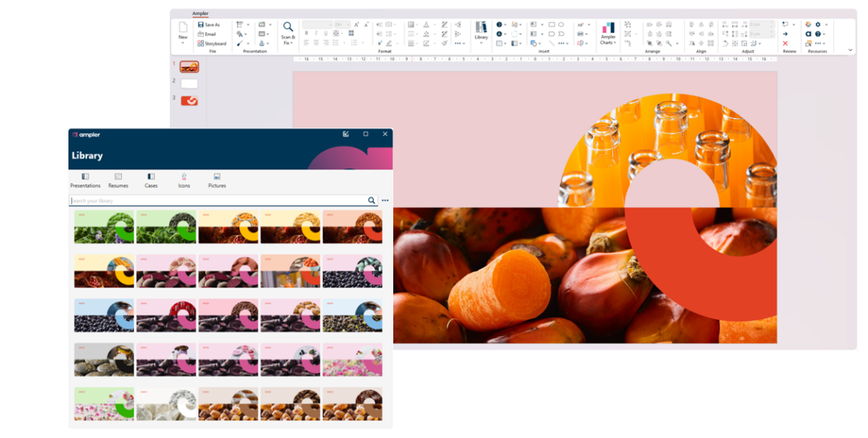Click the red X in Review group
The image size is (868, 438).
(x=785, y=43)
